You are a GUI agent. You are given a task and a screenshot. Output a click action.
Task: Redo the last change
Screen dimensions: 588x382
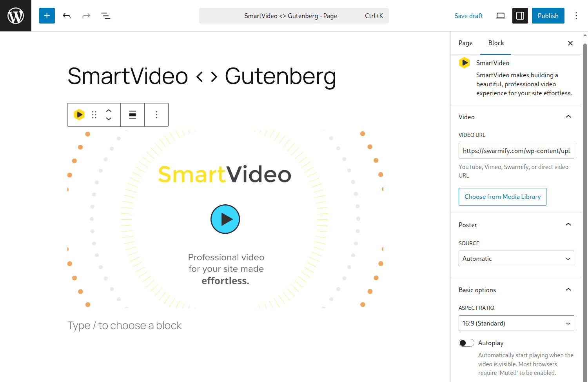click(x=86, y=16)
